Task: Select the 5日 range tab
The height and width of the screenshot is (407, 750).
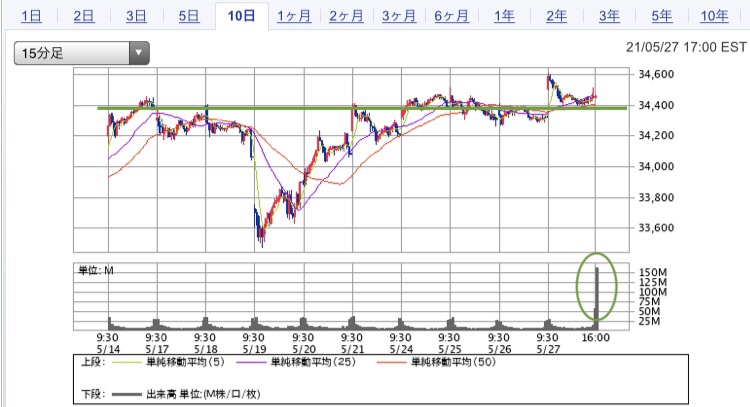Action: [x=189, y=16]
